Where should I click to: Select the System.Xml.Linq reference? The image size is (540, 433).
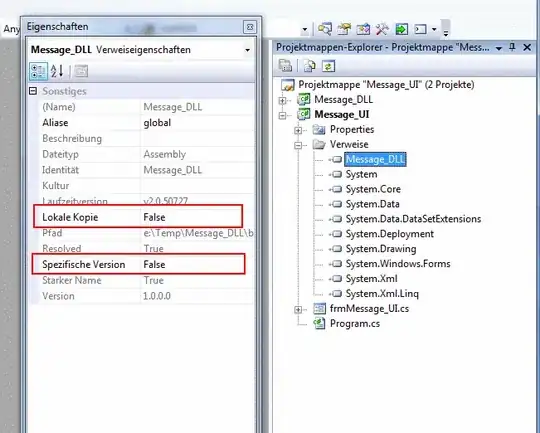pos(382,293)
